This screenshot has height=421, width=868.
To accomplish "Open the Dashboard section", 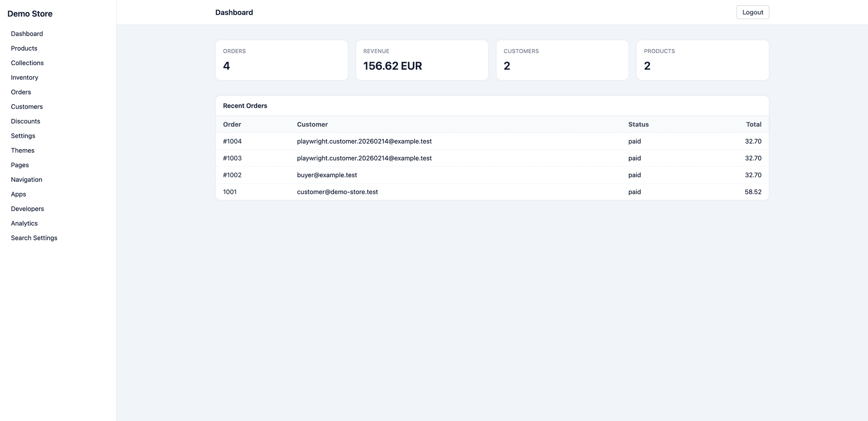I will click(27, 33).
